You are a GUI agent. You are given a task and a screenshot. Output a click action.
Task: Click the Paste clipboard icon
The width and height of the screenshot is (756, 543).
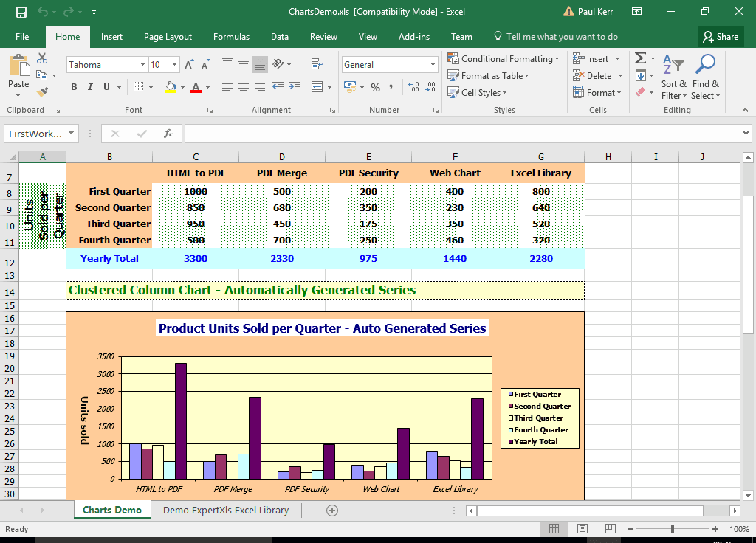[x=19, y=65]
